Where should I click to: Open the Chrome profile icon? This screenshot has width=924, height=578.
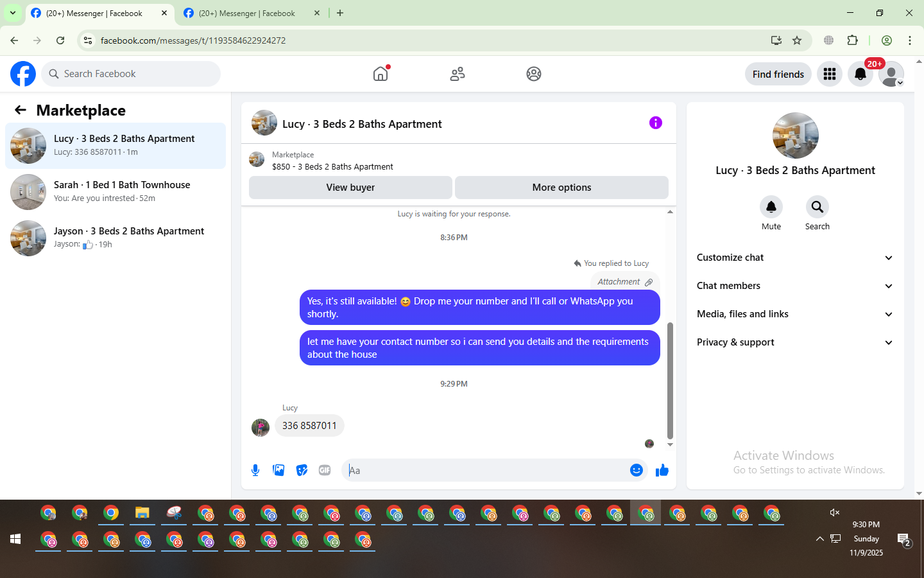[887, 40]
